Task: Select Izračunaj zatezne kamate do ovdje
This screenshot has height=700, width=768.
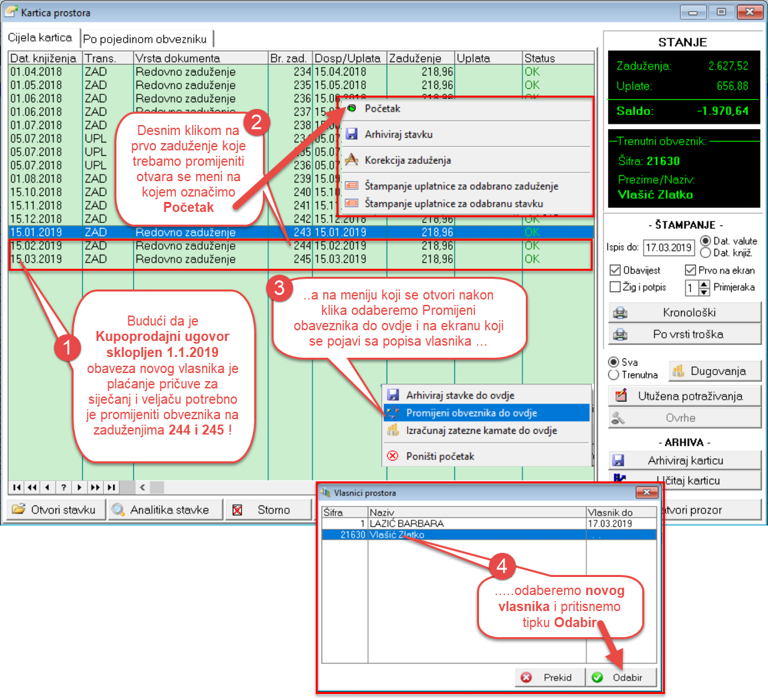Action: tap(481, 431)
